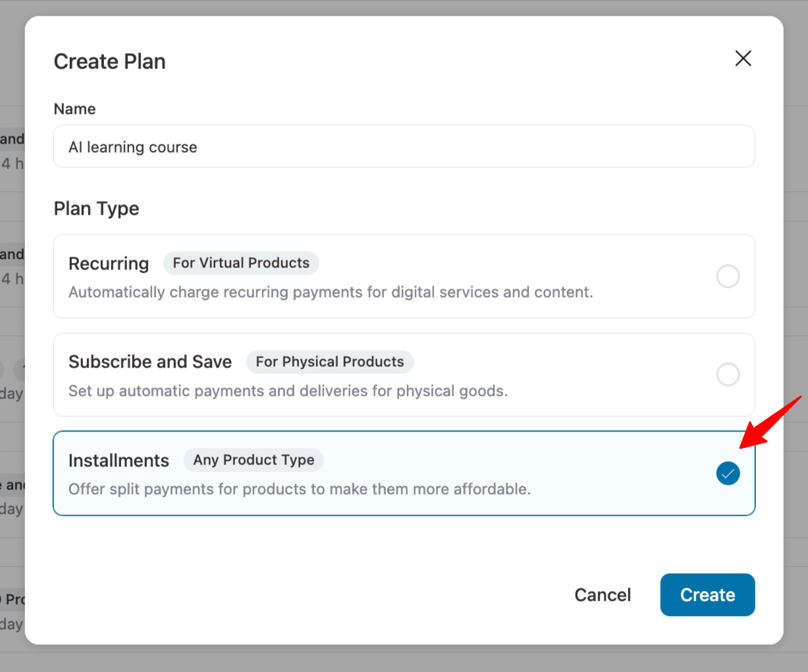Select the Subscribe and Save option card
The width and height of the screenshot is (808, 672).
(404, 375)
